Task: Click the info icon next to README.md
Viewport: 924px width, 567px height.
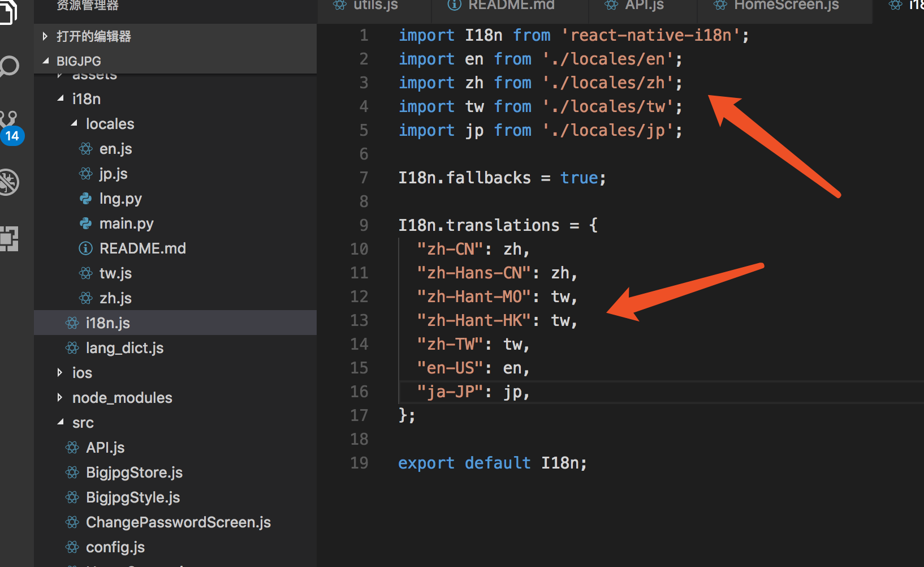Action: click(x=85, y=248)
